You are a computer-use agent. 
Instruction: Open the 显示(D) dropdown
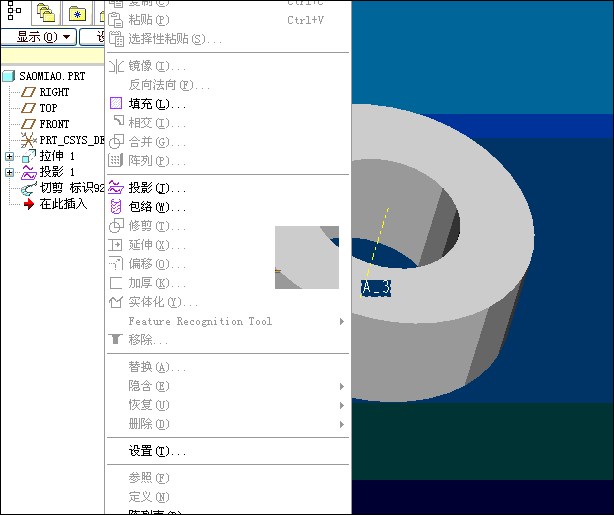(x=39, y=37)
